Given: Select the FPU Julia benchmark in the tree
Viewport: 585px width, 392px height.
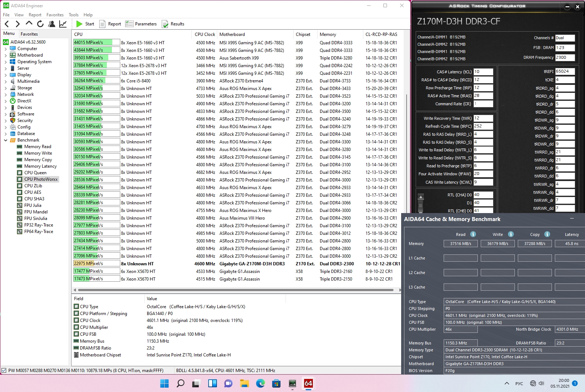Looking at the screenshot, I should point(33,205).
